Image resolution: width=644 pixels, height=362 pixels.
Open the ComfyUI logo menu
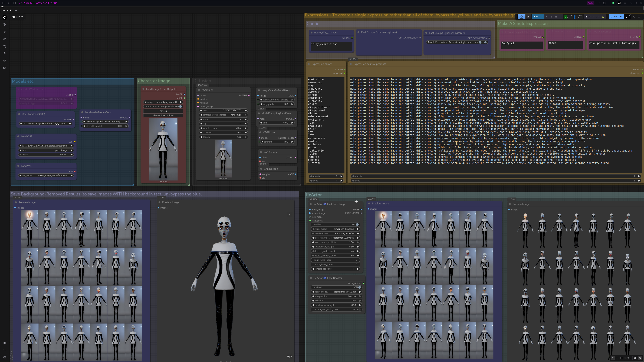pyautogui.click(x=5, y=17)
